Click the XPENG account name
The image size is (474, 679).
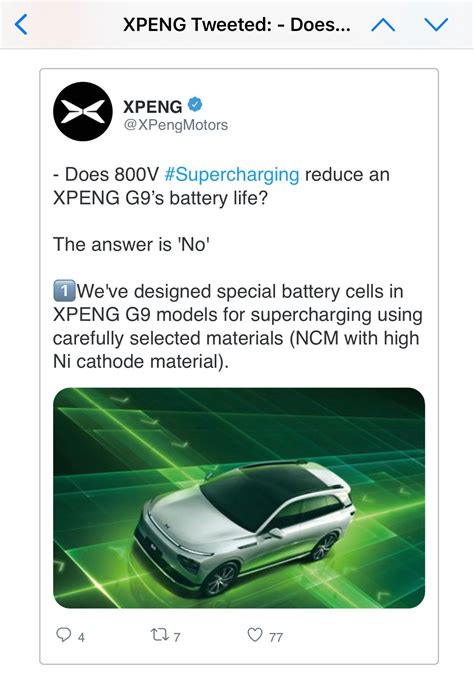[x=152, y=107]
